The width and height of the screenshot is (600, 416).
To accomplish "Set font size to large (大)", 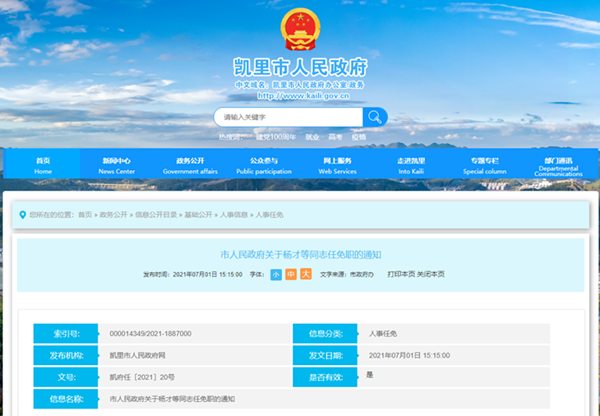I will (306, 273).
